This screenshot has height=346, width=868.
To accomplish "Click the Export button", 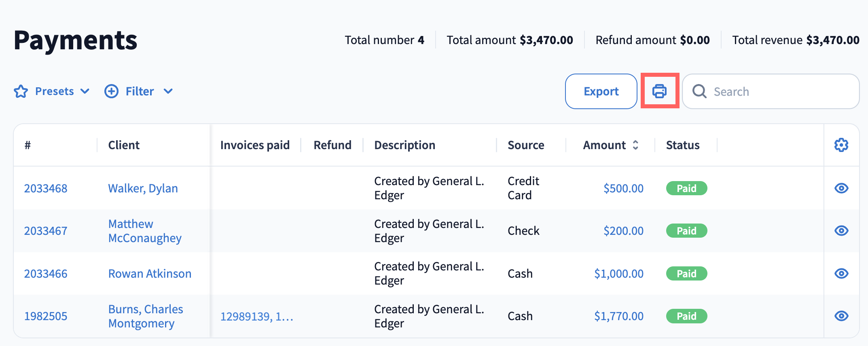I will tap(601, 91).
